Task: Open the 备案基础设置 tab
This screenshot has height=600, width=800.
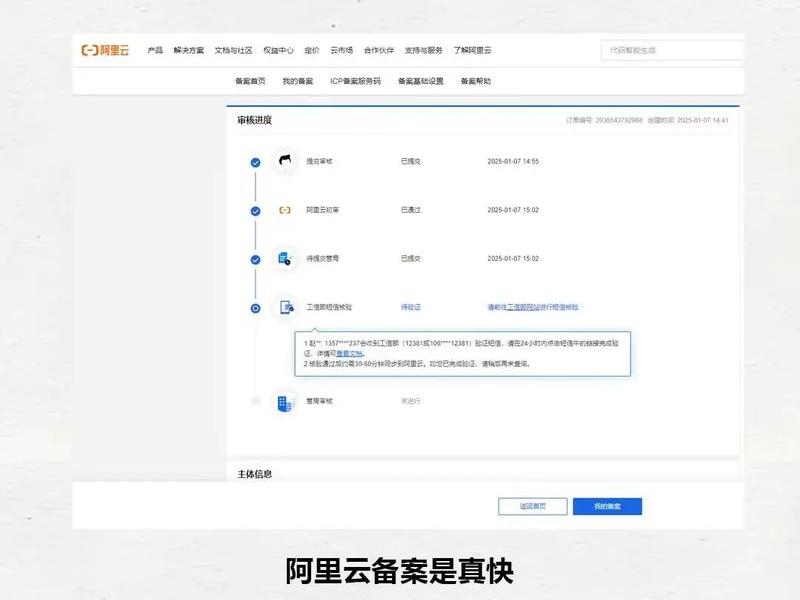Action: coord(420,81)
